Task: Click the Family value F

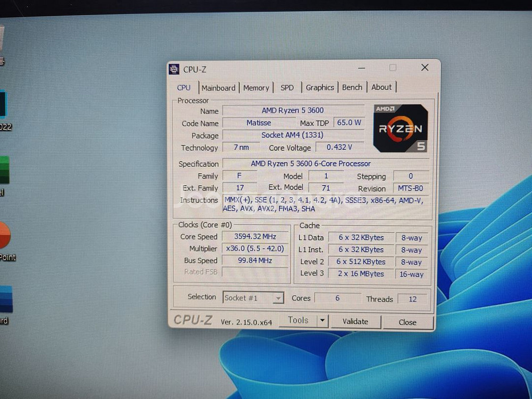Action: (x=239, y=176)
